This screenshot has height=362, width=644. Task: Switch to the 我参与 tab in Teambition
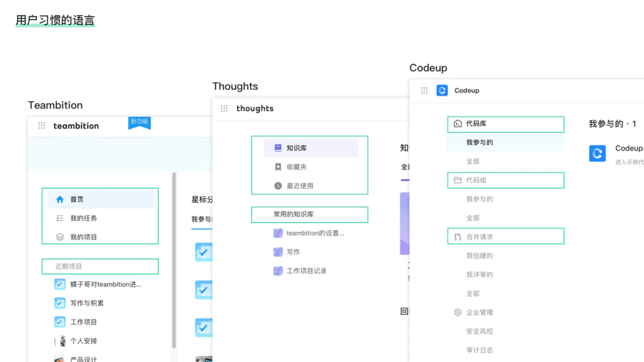(x=202, y=219)
